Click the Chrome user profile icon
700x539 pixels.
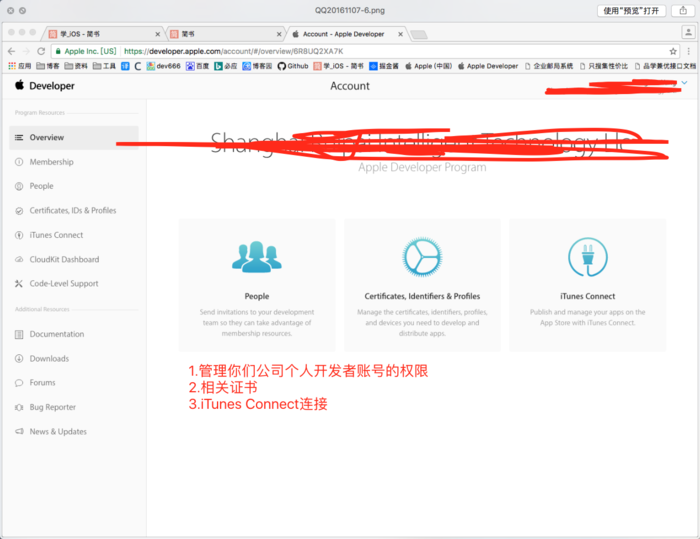tap(688, 32)
